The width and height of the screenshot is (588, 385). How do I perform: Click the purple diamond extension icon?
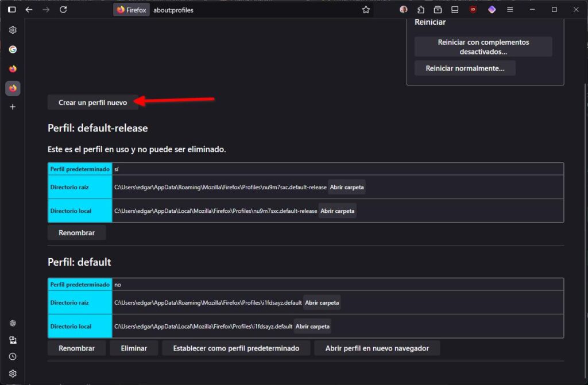(492, 10)
